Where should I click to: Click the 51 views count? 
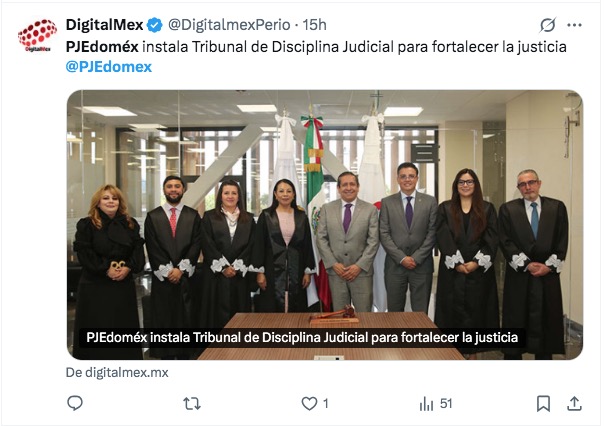pos(446,404)
